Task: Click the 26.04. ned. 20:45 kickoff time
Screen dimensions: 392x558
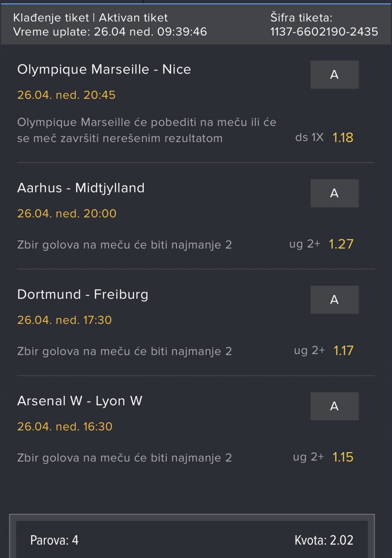Action: (x=66, y=95)
